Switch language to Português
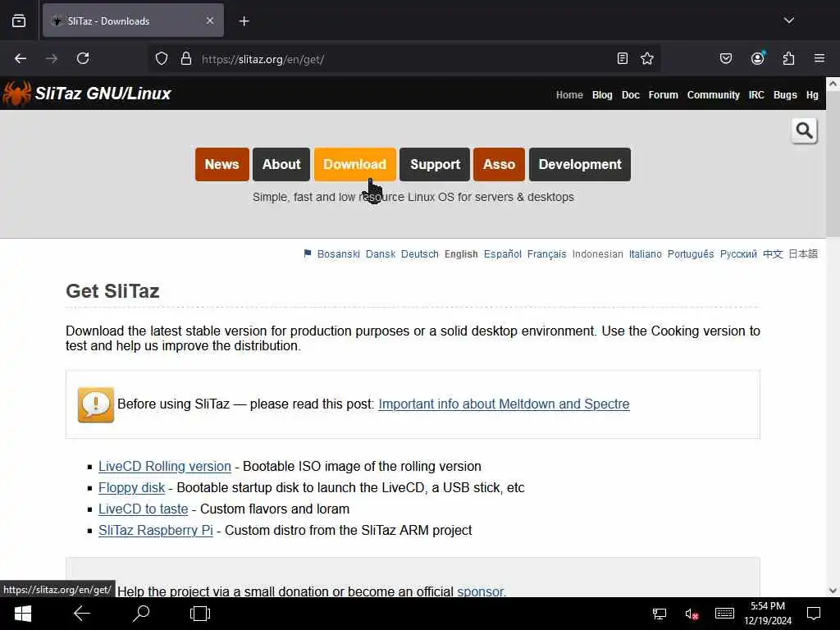 click(691, 254)
